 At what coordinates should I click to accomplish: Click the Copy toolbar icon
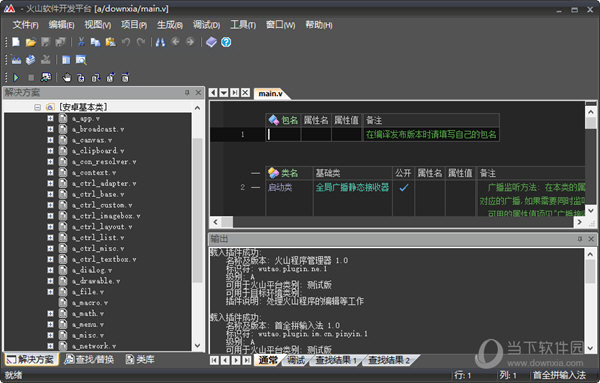(95, 42)
